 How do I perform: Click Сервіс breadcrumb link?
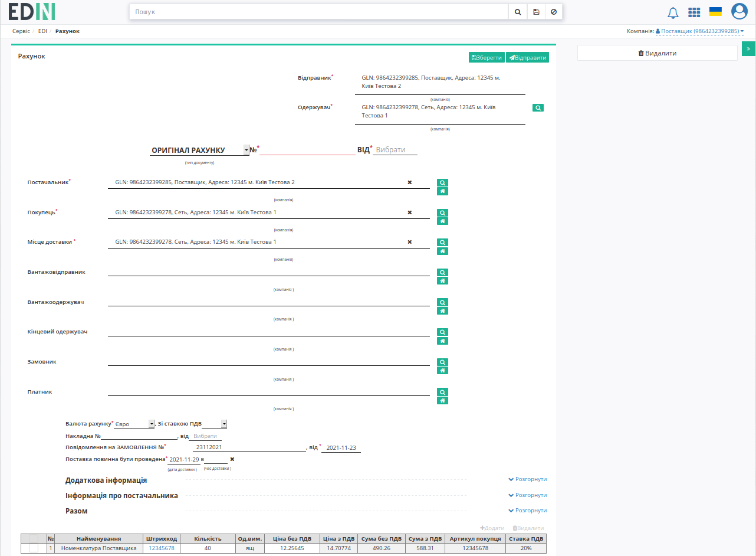pyautogui.click(x=21, y=31)
